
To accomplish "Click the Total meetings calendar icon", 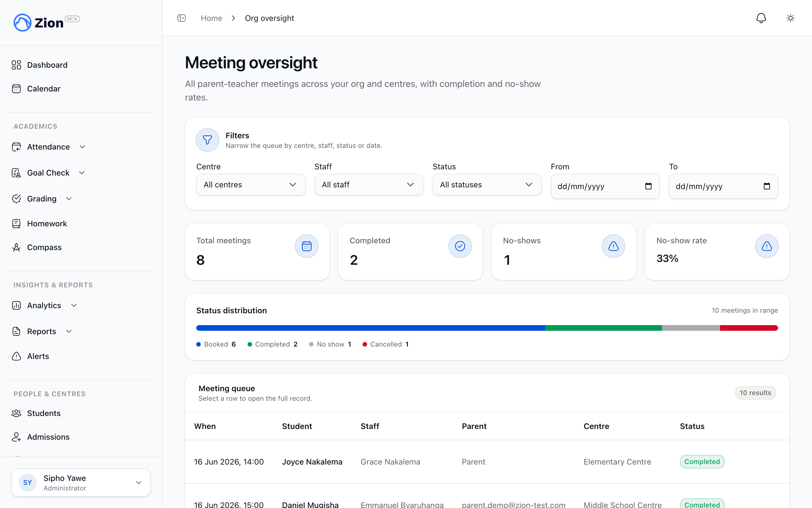I will (x=307, y=246).
